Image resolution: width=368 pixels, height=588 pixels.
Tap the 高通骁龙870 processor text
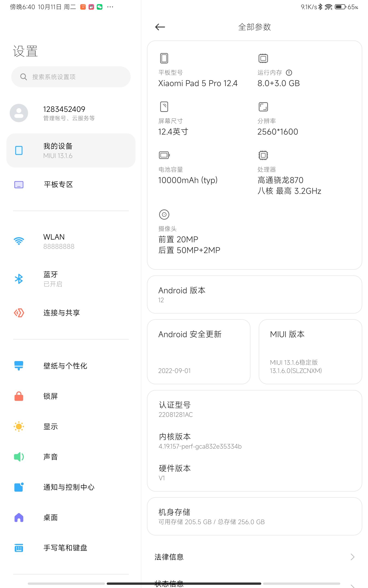tap(280, 180)
